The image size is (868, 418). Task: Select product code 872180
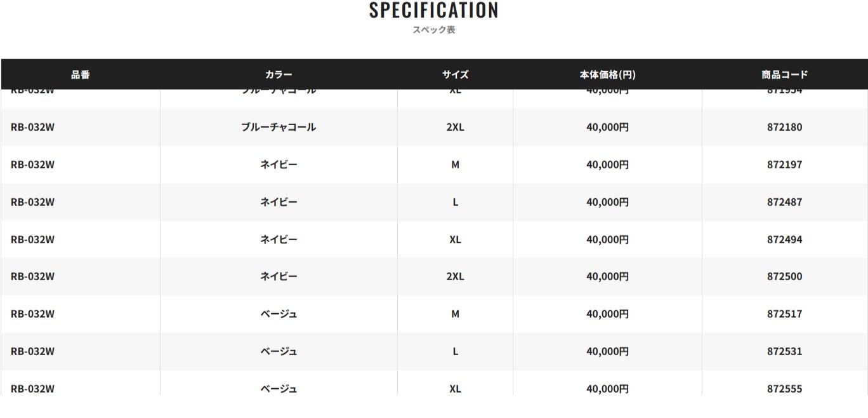784,127
